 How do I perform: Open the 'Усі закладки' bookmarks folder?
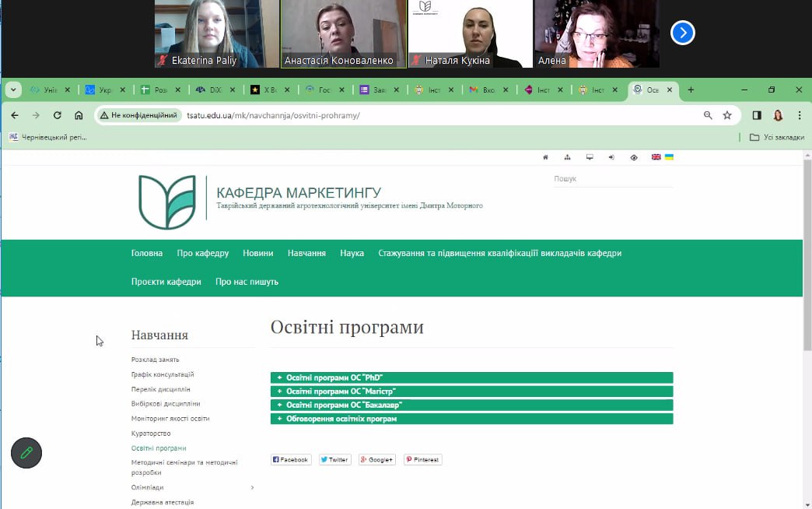(777, 137)
